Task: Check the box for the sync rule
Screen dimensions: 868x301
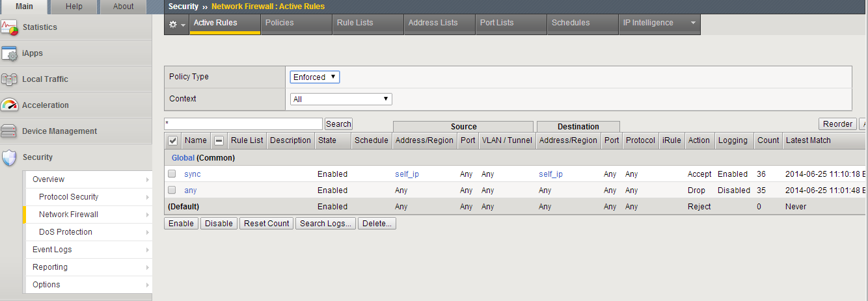Action: click(x=172, y=174)
